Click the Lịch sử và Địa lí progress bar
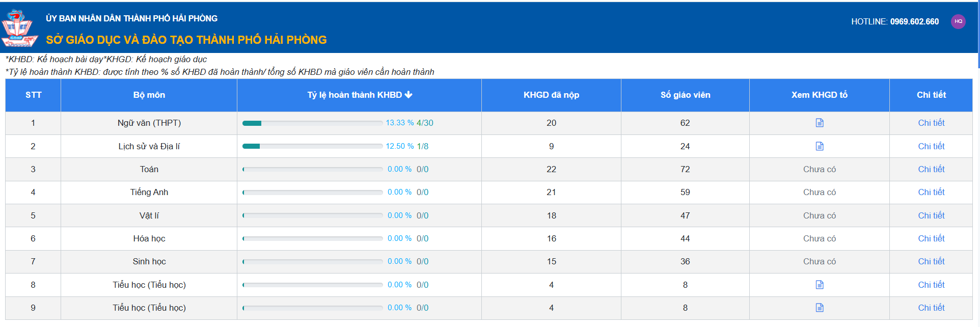980x327 pixels. [x=312, y=146]
